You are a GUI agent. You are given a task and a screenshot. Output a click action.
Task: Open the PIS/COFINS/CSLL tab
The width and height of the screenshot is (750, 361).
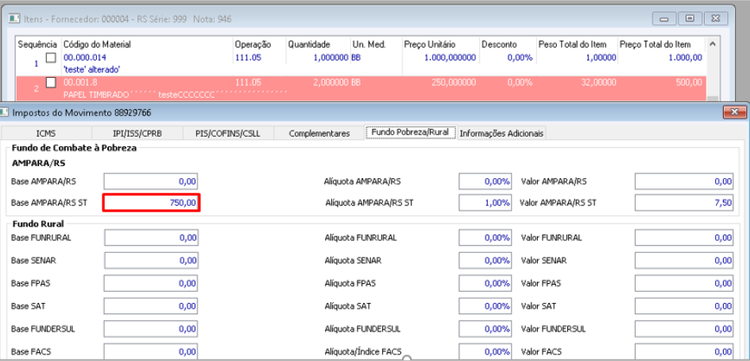pos(229,133)
